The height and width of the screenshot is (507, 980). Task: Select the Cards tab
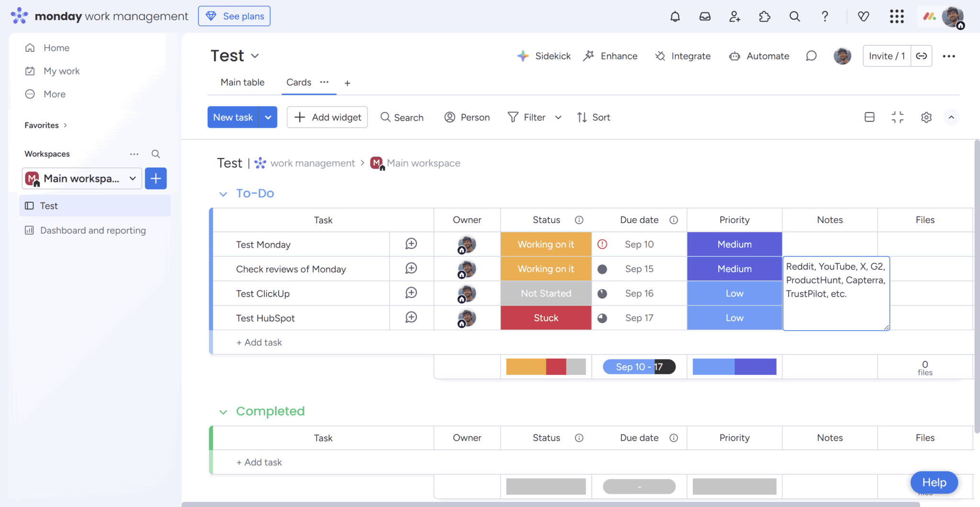coord(299,82)
